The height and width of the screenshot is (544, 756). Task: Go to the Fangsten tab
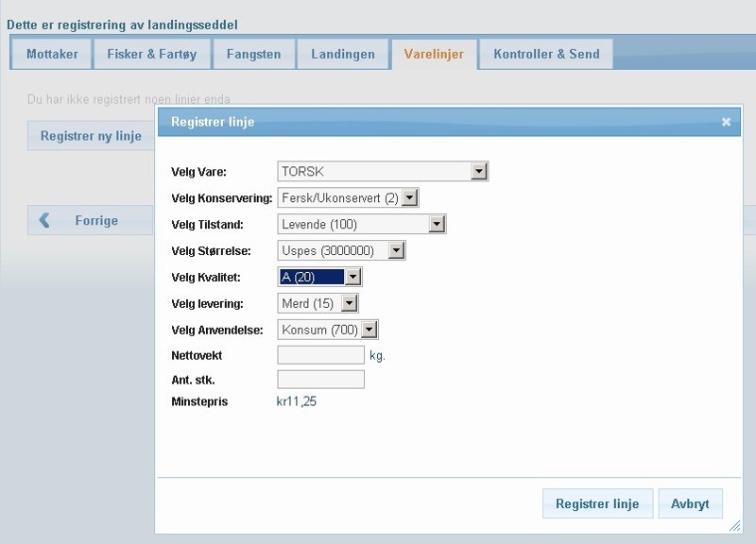coord(253,54)
